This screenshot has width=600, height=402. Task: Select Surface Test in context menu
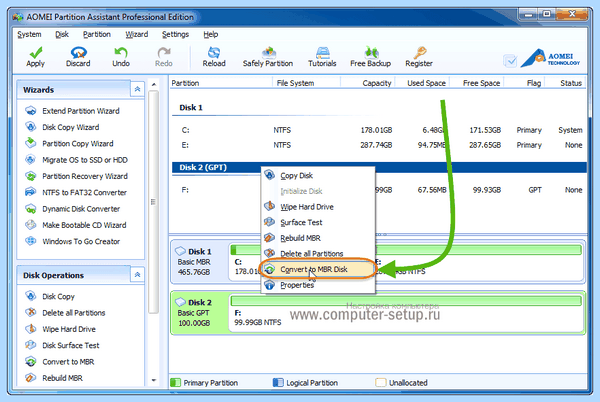click(318, 223)
